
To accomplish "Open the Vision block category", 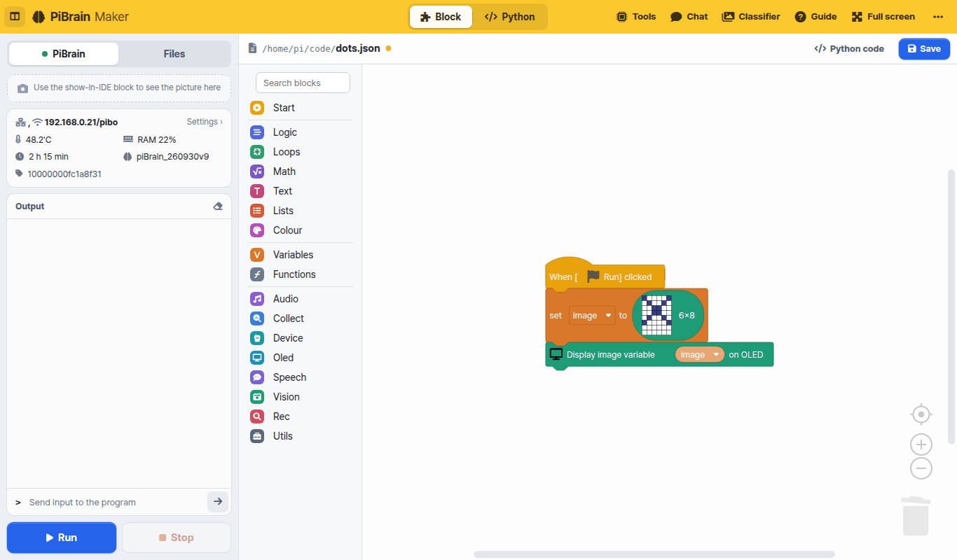I will tap(301, 397).
